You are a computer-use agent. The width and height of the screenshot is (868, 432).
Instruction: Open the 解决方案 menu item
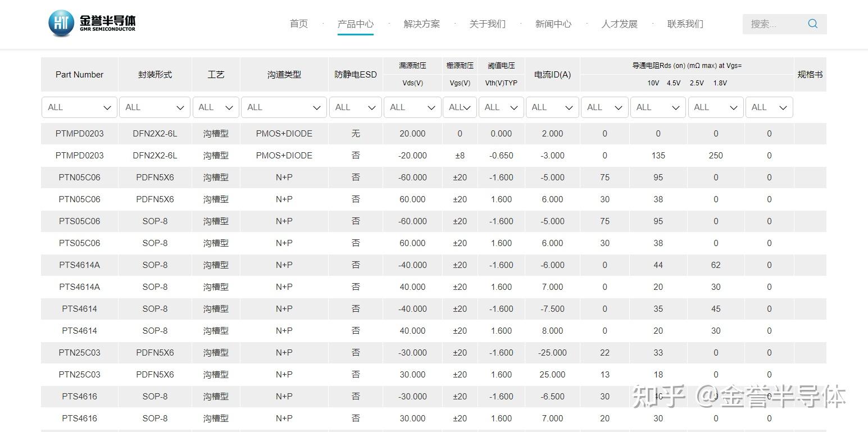(x=422, y=24)
